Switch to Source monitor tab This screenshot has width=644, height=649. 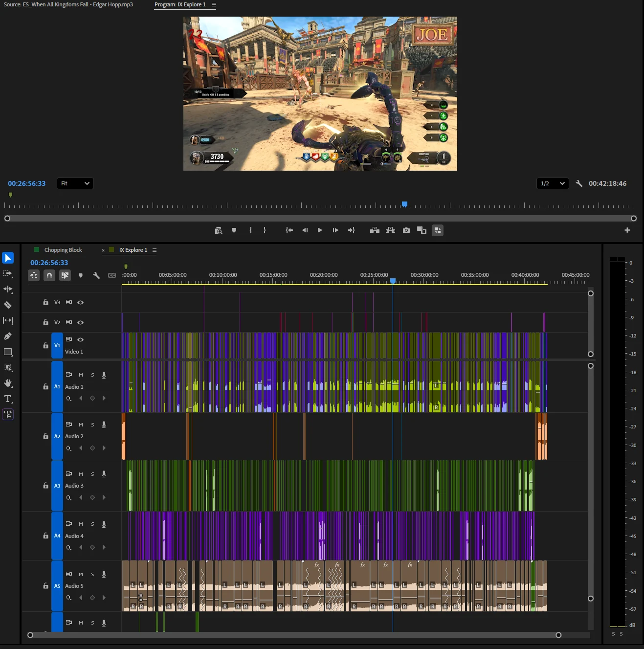click(x=68, y=4)
